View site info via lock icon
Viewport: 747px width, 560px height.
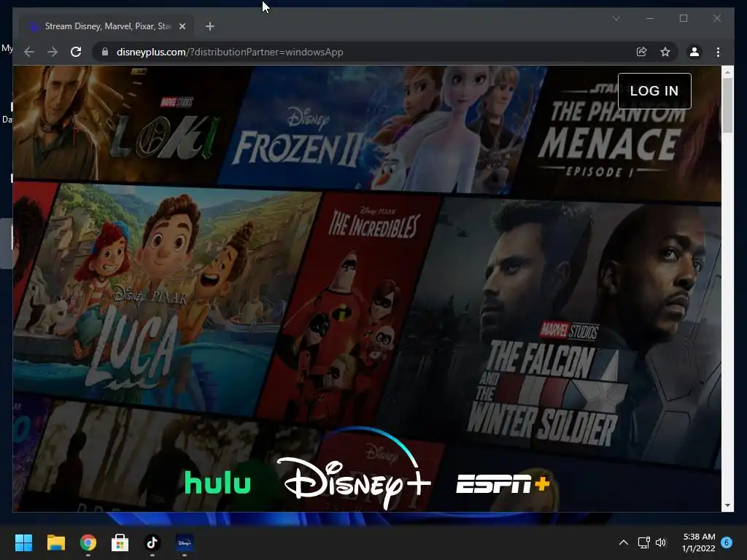(x=105, y=52)
